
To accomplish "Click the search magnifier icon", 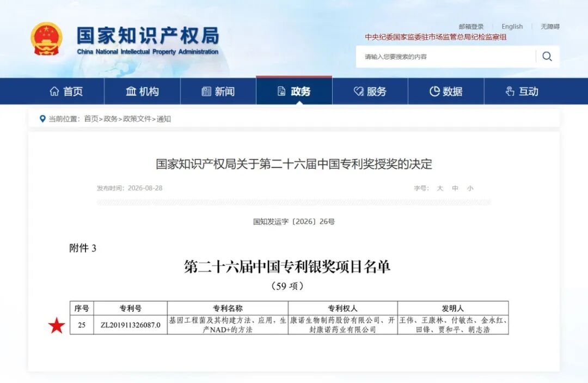I will [547, 57].
